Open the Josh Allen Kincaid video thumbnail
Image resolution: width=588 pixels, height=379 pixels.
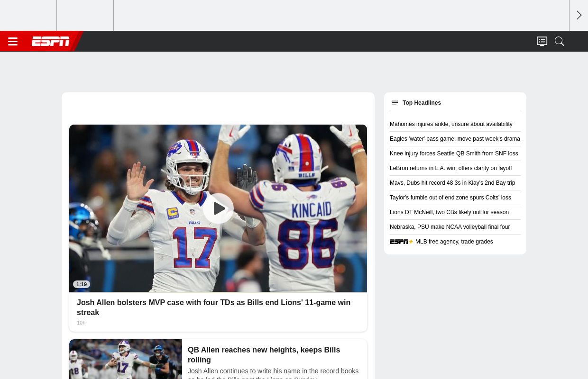pyautogui.click(x=218, y=208)
